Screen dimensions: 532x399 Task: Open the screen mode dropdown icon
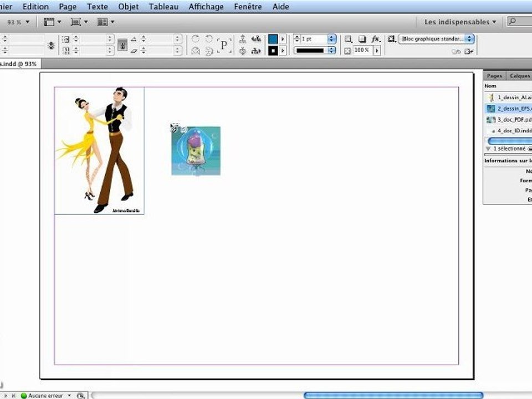click(x=79, y=22)
